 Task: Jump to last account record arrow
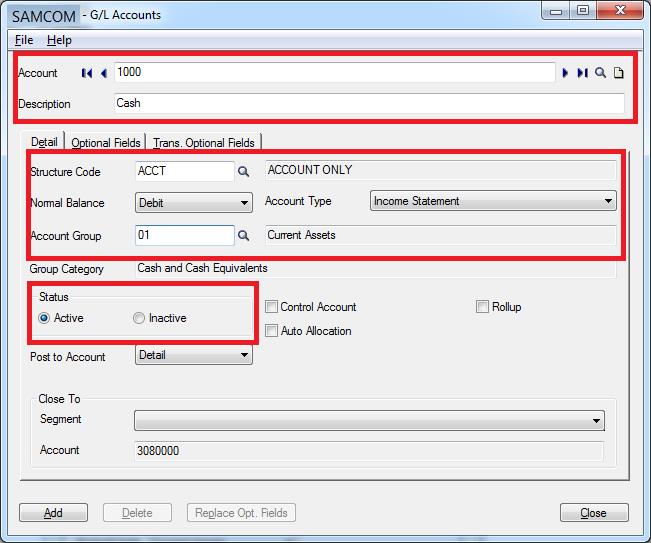pos(582,73)
